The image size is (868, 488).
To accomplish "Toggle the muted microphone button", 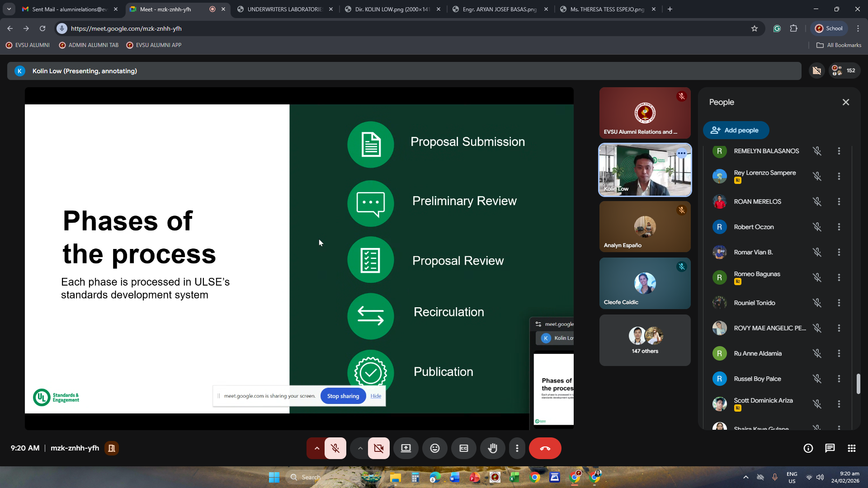I will pos(335,448).
